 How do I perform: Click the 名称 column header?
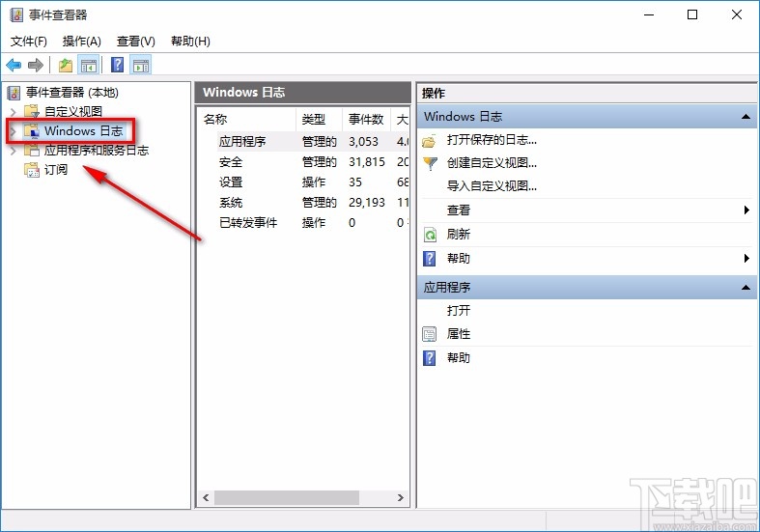click(247, 119)
